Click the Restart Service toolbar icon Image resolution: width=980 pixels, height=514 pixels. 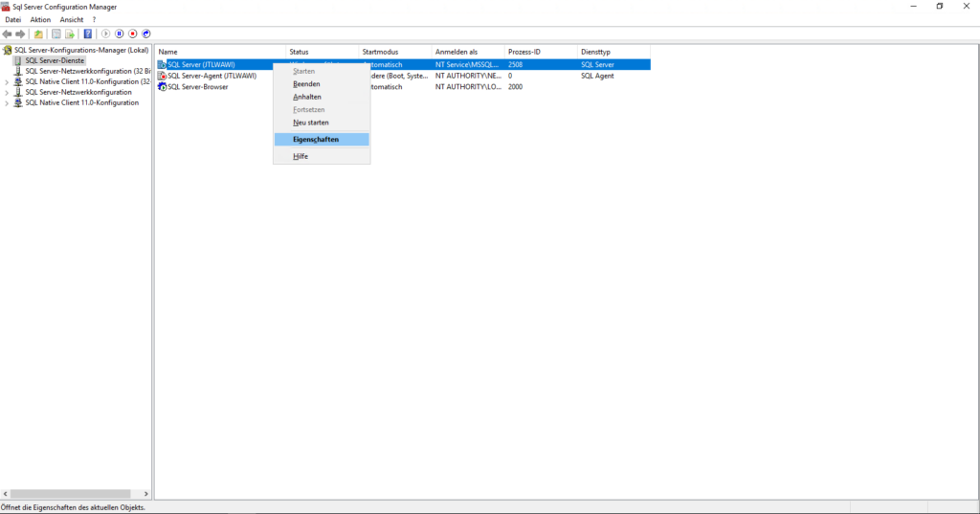point(146,34)
